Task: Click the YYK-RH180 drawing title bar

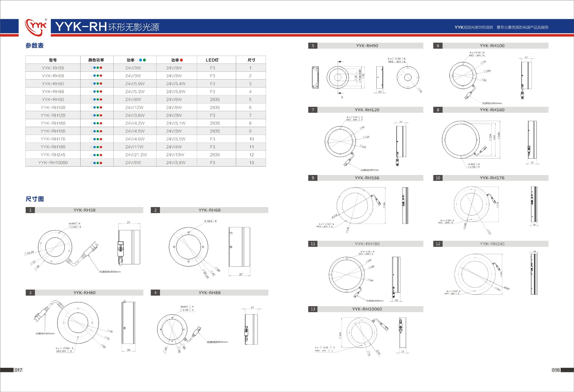Action: (370, 244)
